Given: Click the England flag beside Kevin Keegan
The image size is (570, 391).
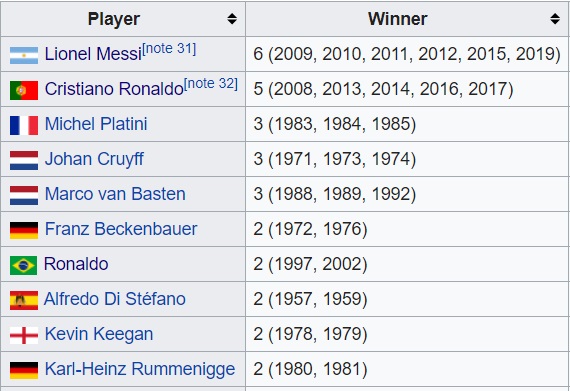Looking at the screenshot, I should pyautogui.click(x=24, y=335).
